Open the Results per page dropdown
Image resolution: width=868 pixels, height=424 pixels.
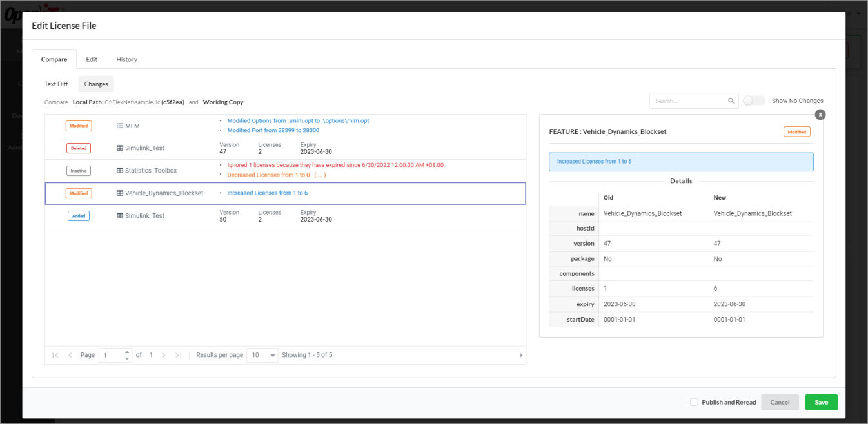click(262, 354)
